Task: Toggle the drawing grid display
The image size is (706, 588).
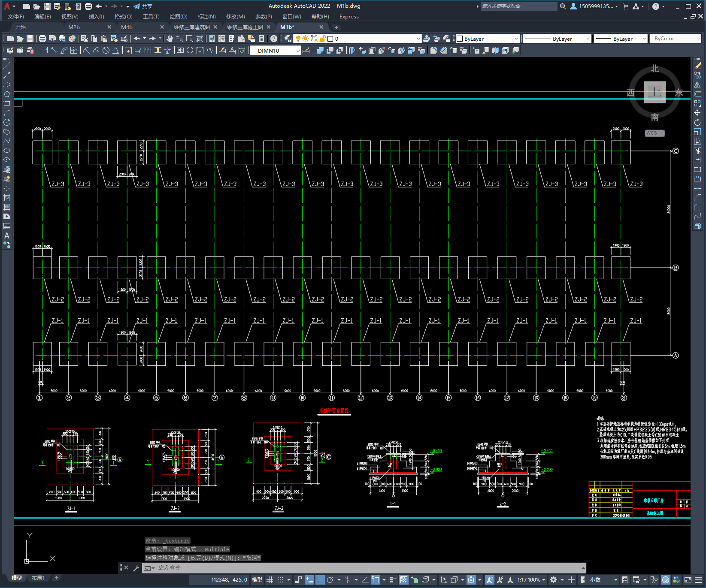Action: tap(270, 580)
